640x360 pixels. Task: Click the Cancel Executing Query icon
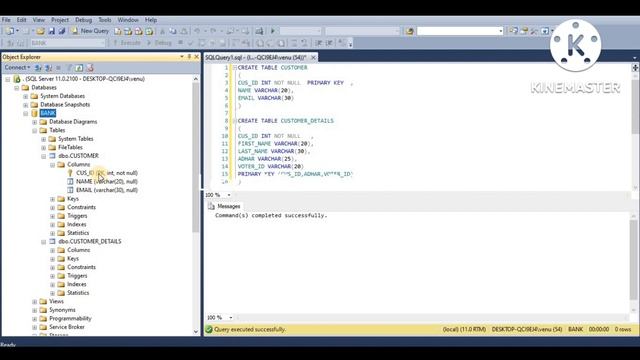[180, 43]
